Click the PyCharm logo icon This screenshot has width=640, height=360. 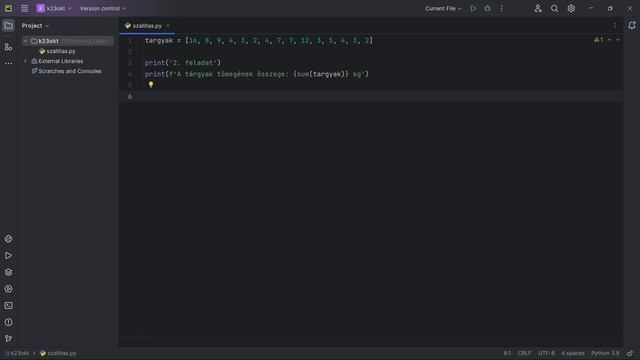pyautogui.click(x=8, y=8)
